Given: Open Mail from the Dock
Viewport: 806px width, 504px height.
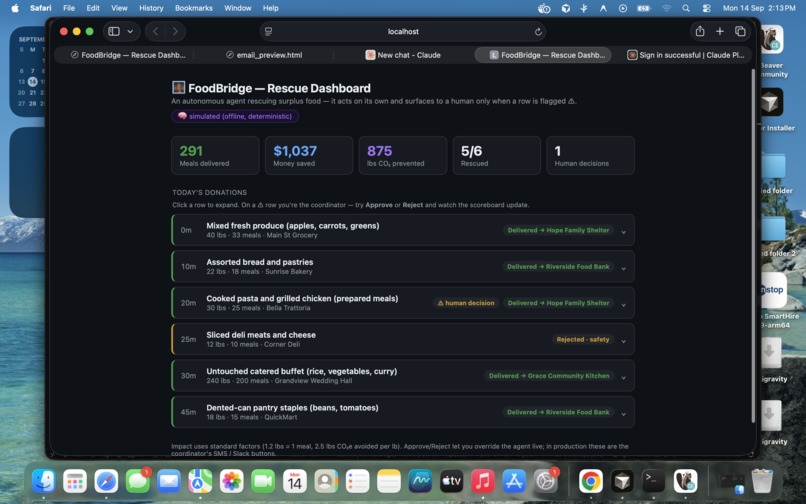Looking at the screenshot, I should point(169,481).
